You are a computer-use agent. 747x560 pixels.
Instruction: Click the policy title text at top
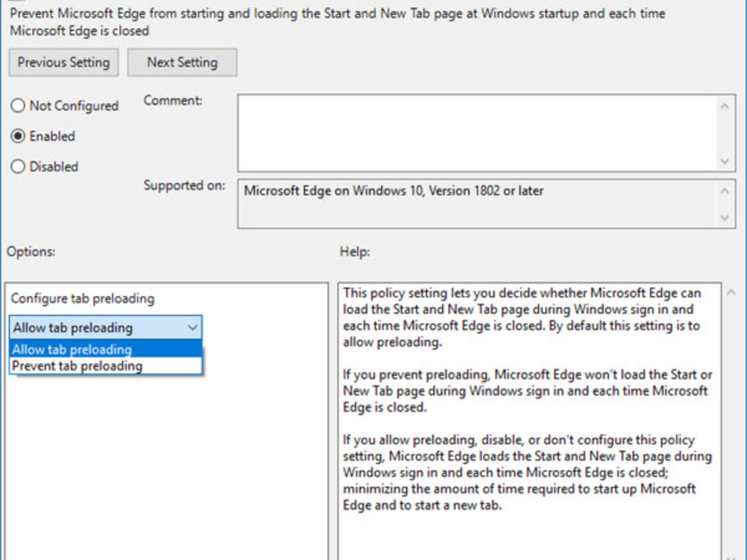click(x=337, y=22)
